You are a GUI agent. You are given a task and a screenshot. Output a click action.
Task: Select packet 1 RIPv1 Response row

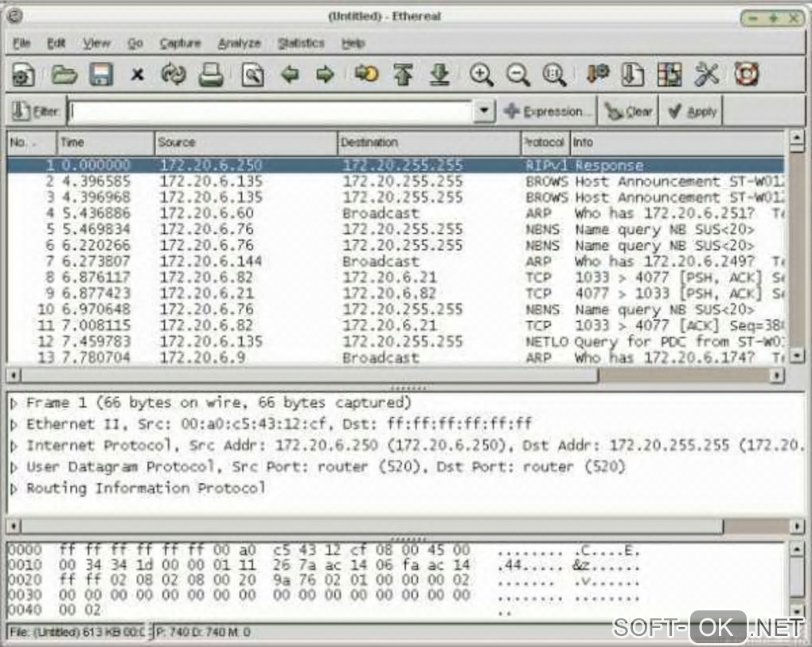tap(396, 165)
